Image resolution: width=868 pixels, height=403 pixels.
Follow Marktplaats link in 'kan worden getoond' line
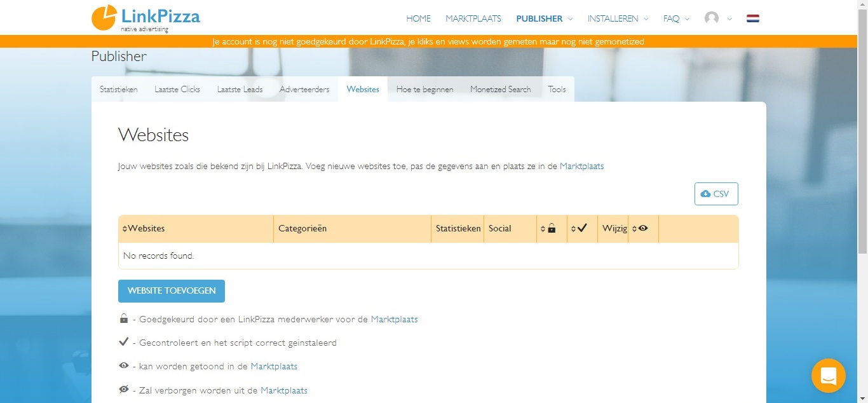tap(274, 366)
